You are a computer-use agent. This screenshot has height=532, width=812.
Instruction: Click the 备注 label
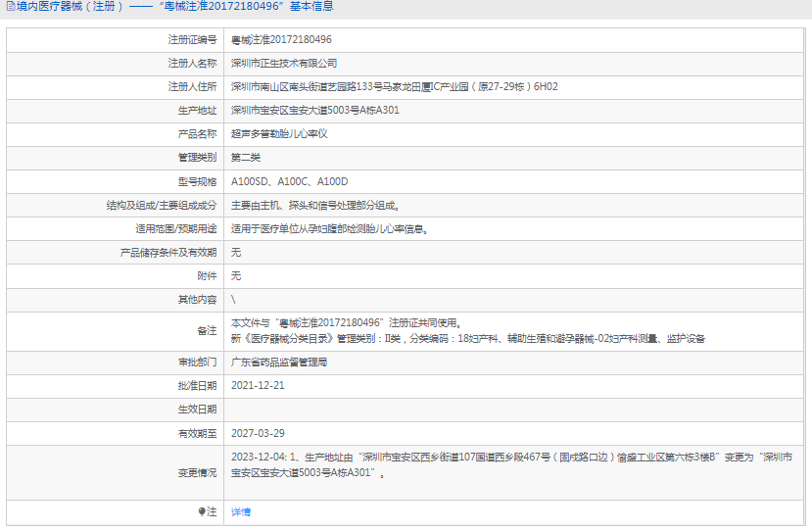pyautogui.click(x=207, y=330)
